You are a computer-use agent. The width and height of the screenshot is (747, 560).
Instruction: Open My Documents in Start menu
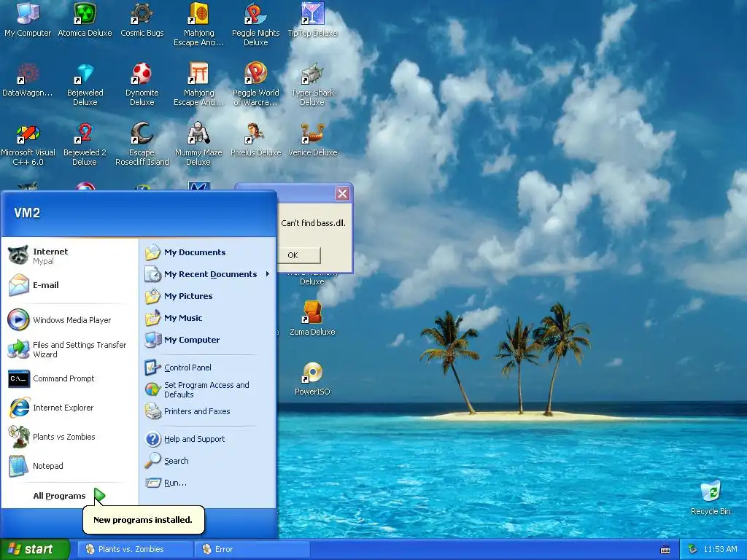(208, 252)
